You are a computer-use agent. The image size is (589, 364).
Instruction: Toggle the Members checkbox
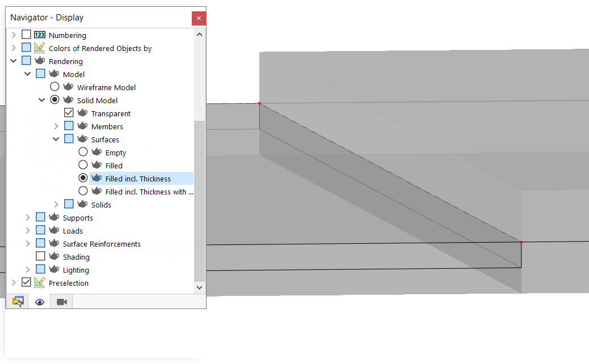click(x=69, y=126)
